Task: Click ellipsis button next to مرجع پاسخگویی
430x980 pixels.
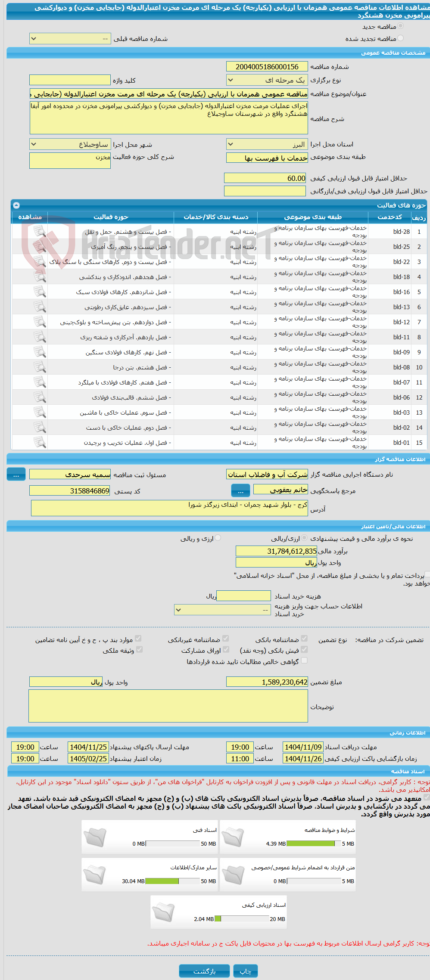Action: pos(241,490)
